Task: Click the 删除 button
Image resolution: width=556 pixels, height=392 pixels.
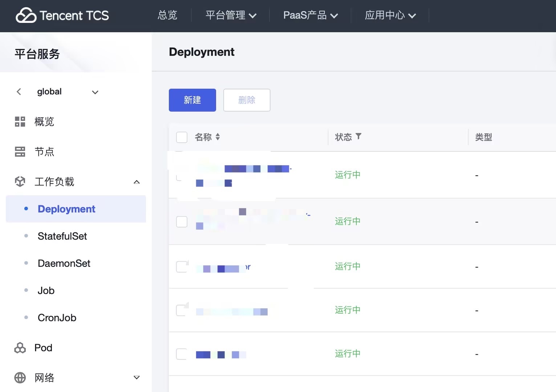Action: pos(247,100)
